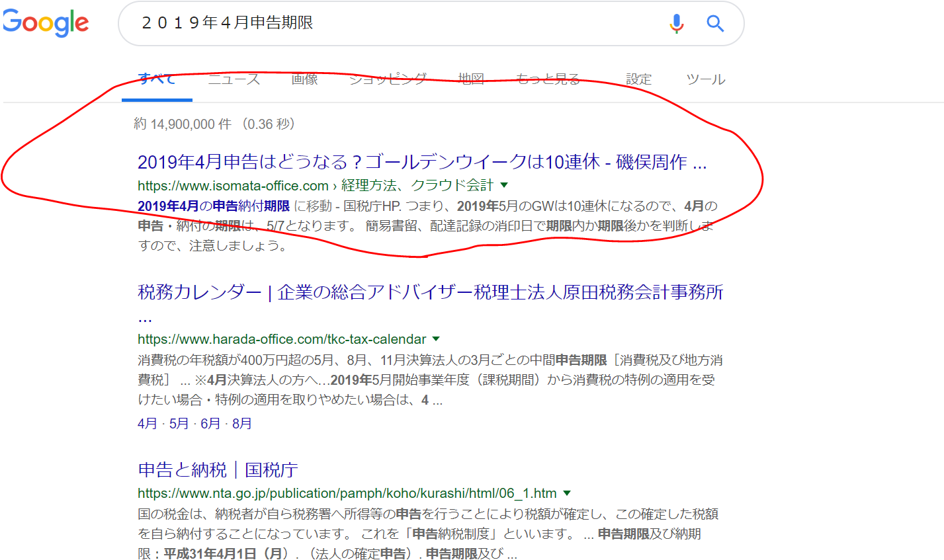944x560 pixels.
Task: Expand the もっと見る menu
Action: coord(548,79)
